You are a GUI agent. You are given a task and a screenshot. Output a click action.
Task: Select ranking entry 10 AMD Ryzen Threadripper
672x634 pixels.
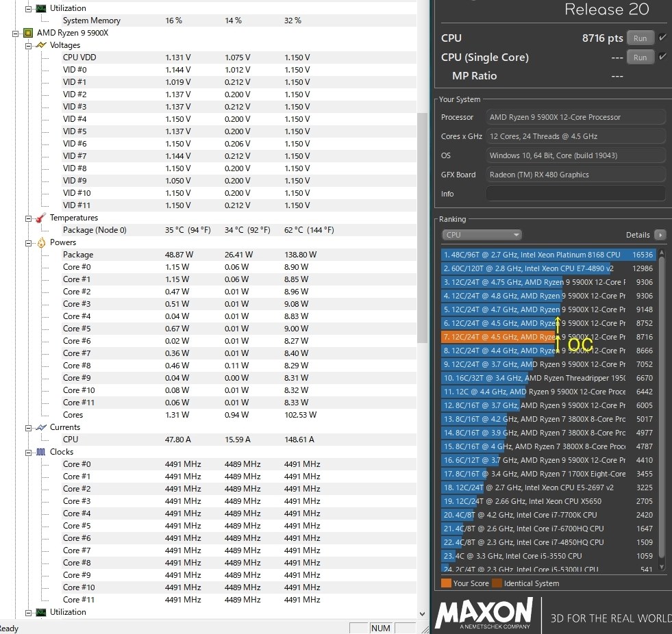pyautogui.click(x=548, y=378)
